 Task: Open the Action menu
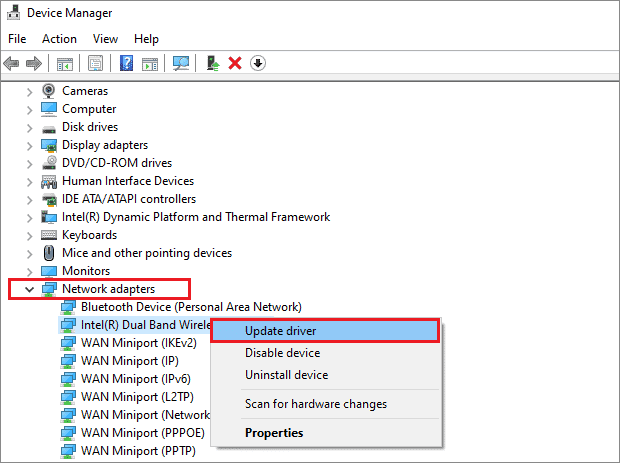[x=59, y=39]
